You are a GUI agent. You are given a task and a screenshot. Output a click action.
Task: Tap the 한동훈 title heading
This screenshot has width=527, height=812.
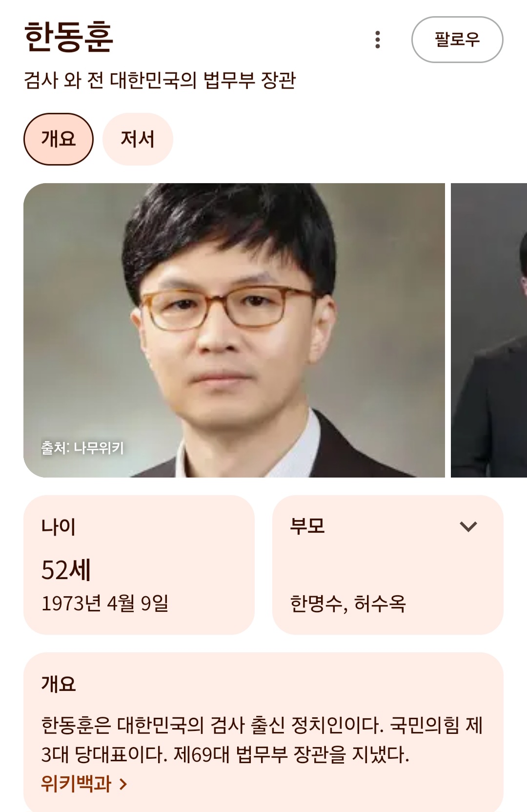point(69,37)
